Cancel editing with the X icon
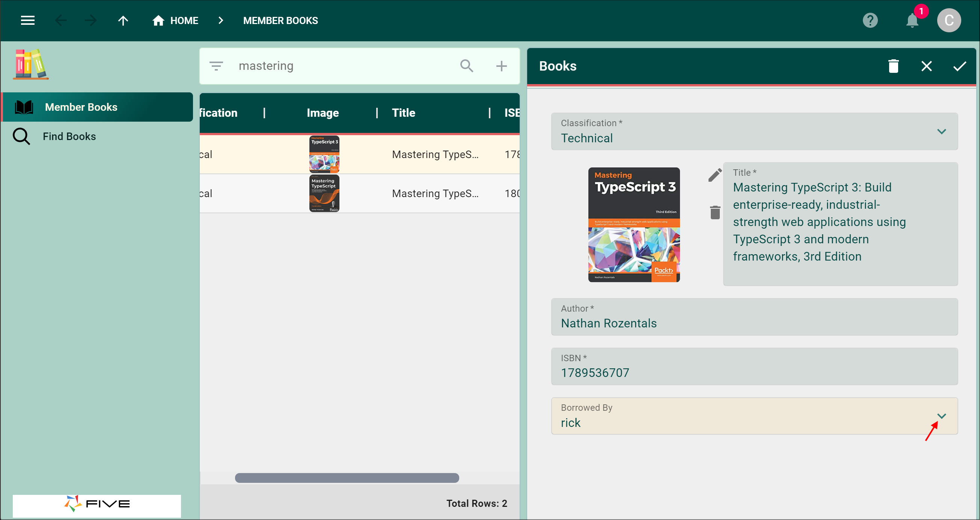The image size is (980, 520). point(926,66)
